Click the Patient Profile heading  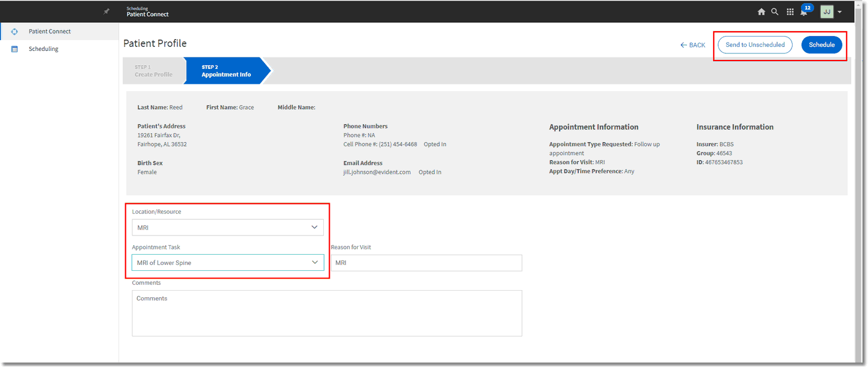coord(155,44)
